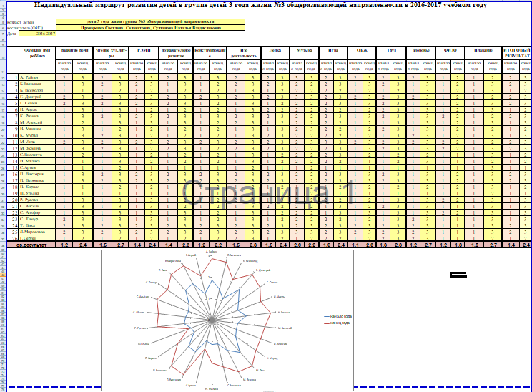Select the 'начало года' legend entry
Image resolution: width=532 pixels, height=392 pixels.
click(340, 316)
